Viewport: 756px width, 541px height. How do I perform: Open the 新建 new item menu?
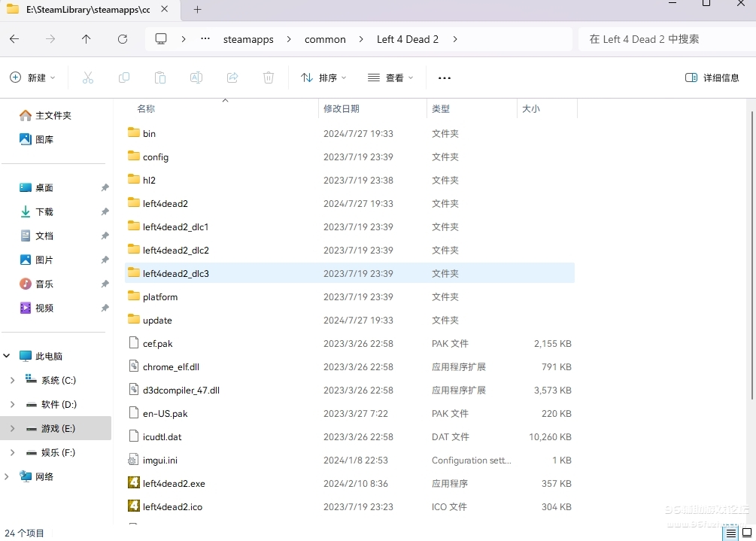coord(29,78)
